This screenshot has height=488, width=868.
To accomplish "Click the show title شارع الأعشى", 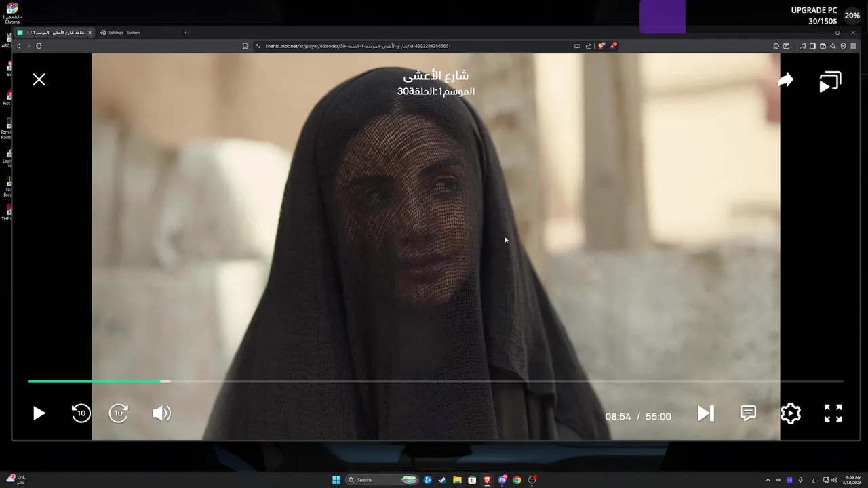I will [x=436, y=75].
